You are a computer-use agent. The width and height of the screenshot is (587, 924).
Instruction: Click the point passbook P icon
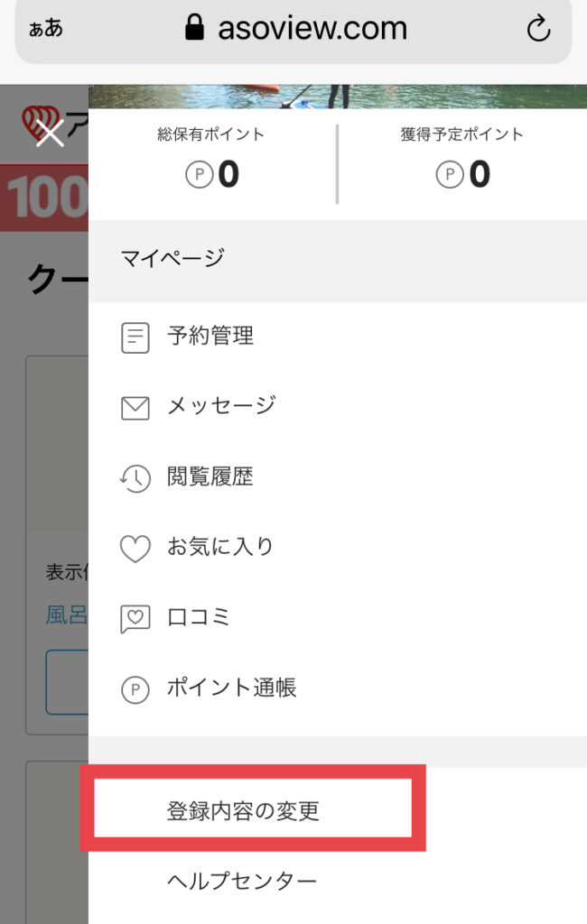click(135, 688)
